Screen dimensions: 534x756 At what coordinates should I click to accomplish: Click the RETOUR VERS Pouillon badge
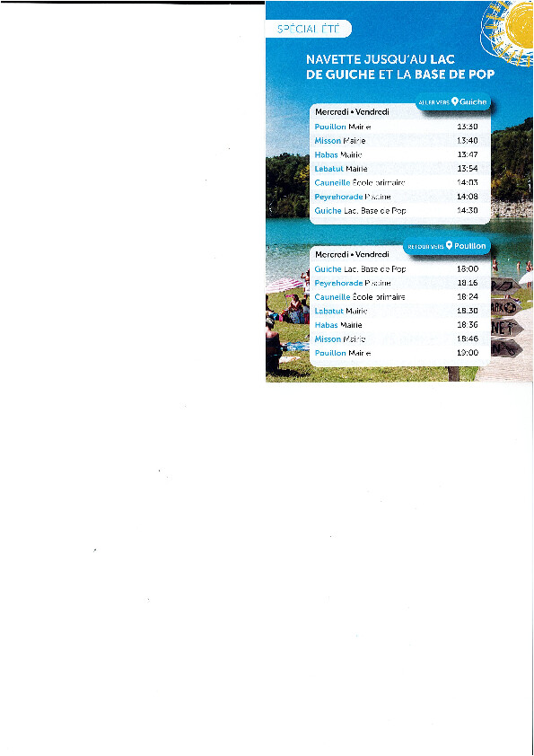[447, 246]
